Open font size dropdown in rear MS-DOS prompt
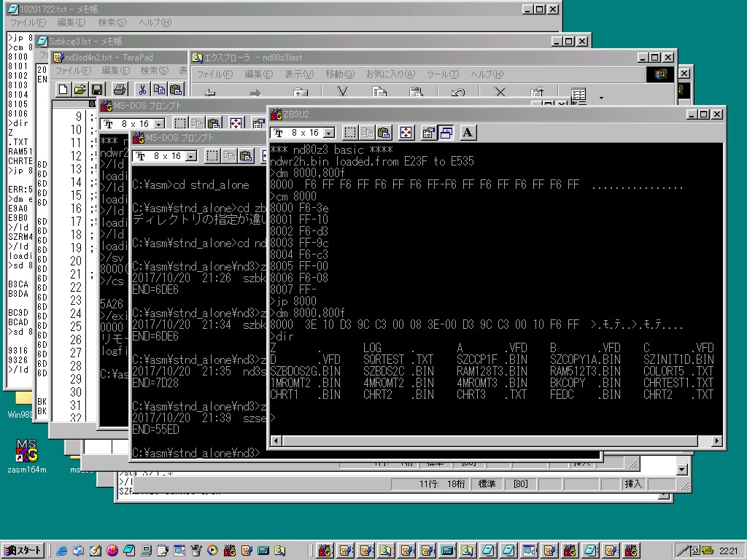 pos(158,124)
